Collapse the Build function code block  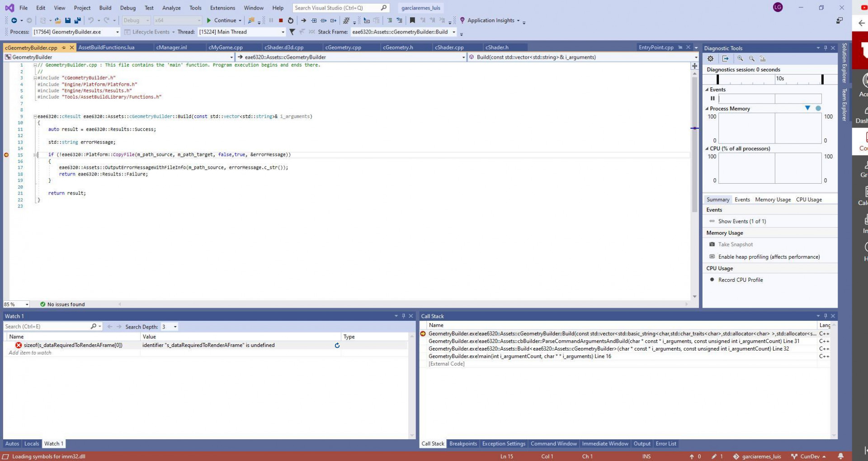coord(35,116)
